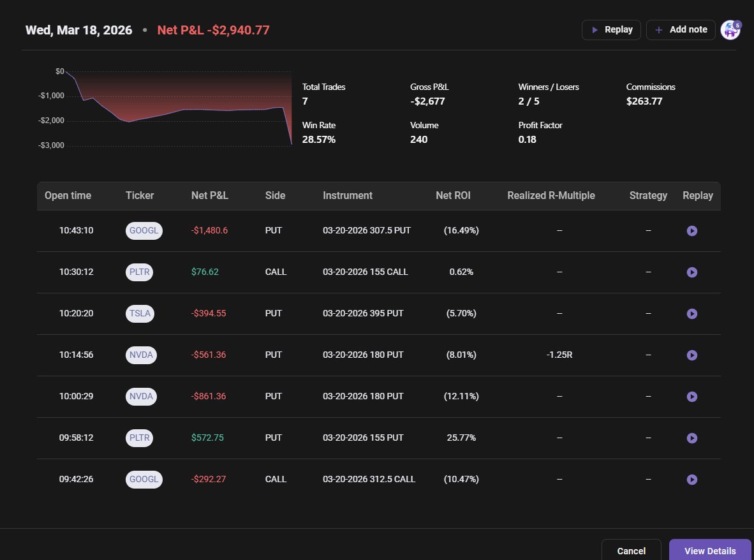Viewport: 754px width, 560px height.
Task: Play replay for PLTR 09:58:12 trade
Action: tap(692, 438)
